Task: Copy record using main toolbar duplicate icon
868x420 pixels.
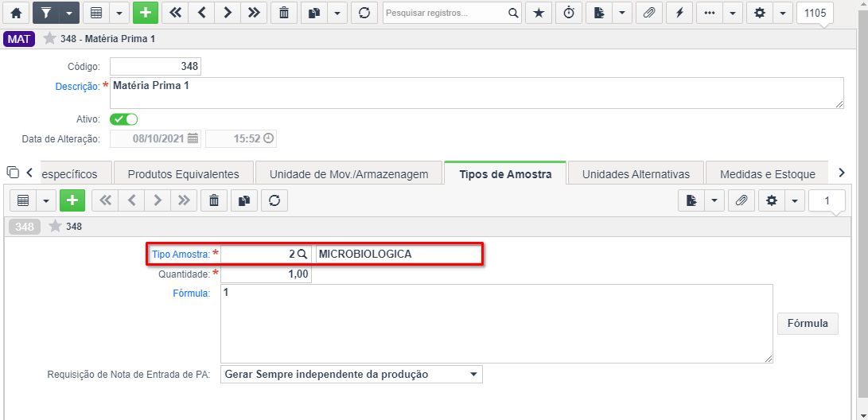Action: pos(313,14)
